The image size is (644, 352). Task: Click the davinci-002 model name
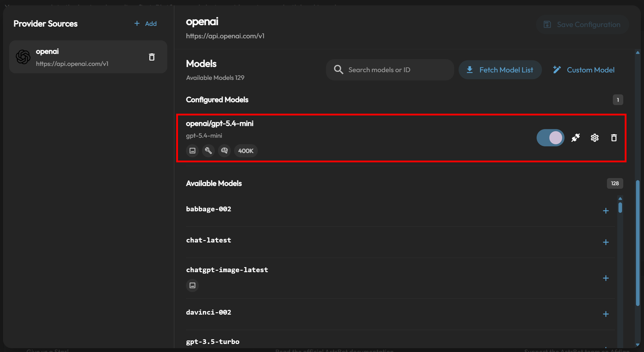(209, 312)
